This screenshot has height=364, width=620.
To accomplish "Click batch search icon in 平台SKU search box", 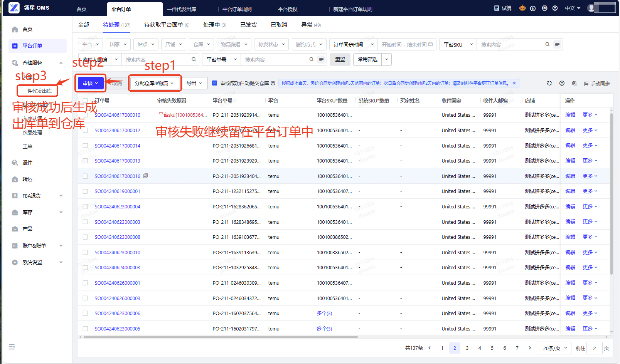I will 557,45.
